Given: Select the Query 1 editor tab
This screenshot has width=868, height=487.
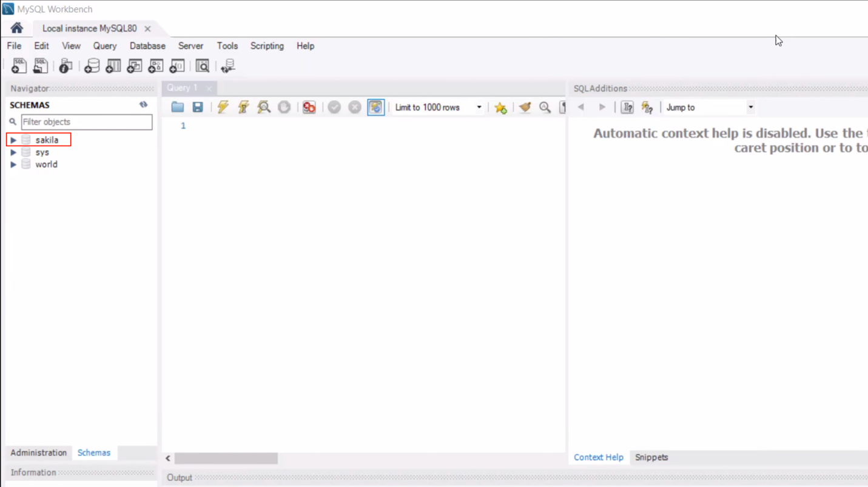Looking at the screenshot, I should (182, 88).
